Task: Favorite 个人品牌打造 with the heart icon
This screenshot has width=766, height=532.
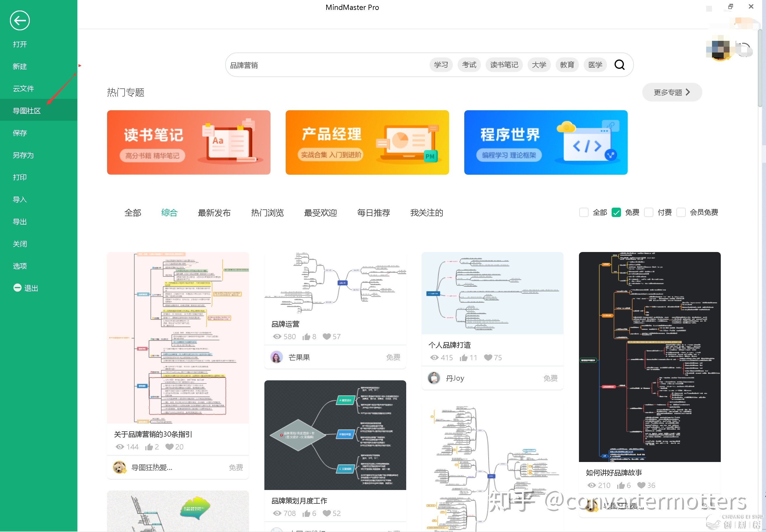Action: coord(488,357)
